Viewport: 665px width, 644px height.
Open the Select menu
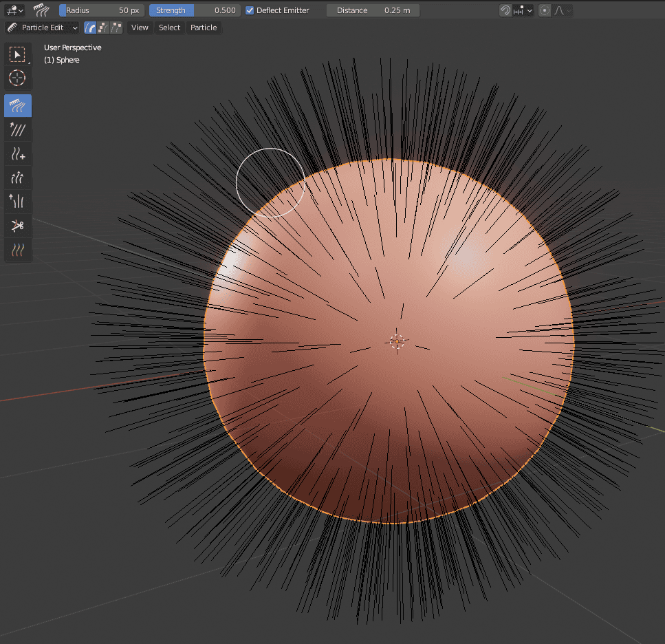pos(169,28)
